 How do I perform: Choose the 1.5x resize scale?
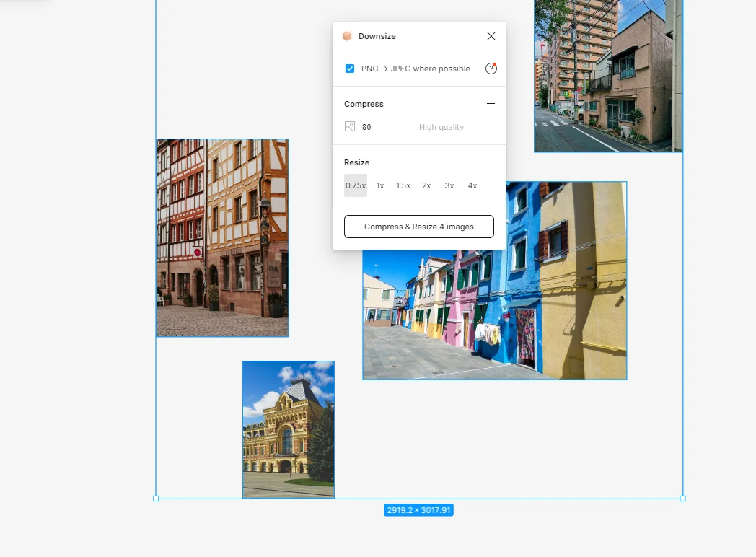tap(403, 185)
